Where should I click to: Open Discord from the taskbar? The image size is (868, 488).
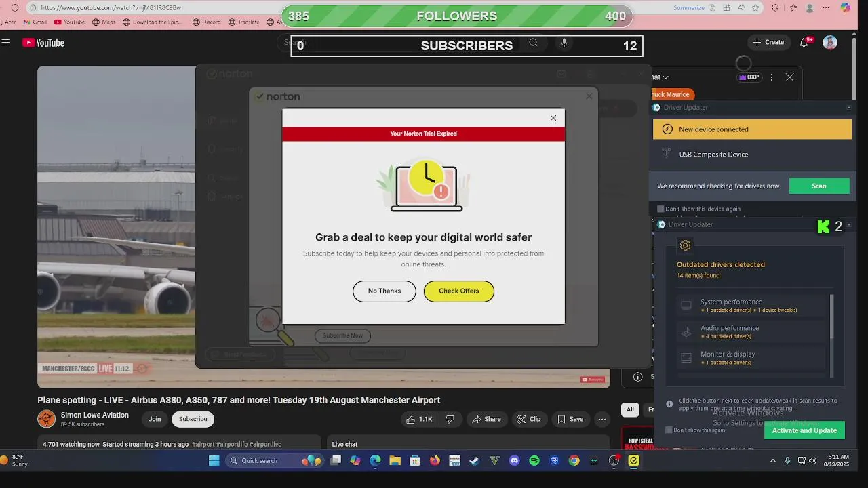click(x=514, y=461)
